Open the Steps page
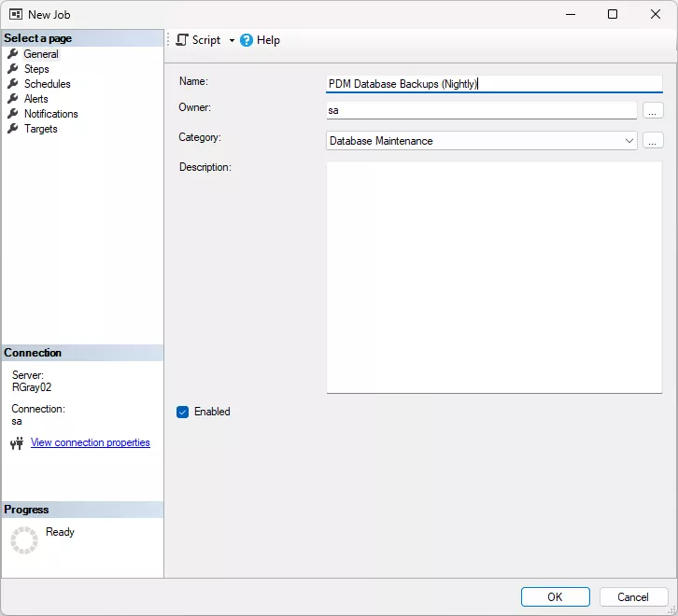678x616 pixels. click(36, 69)
